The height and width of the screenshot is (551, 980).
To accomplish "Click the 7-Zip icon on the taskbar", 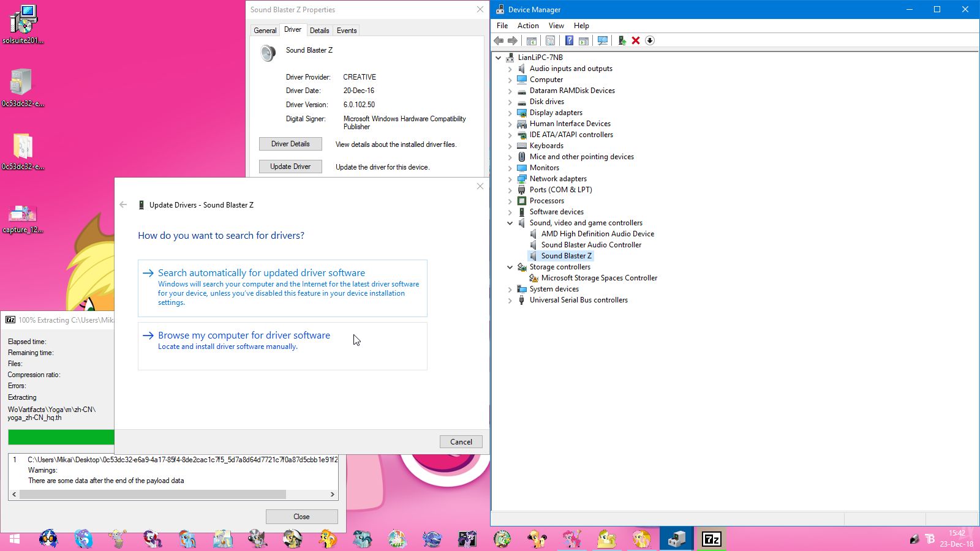I will click(x=711, y=539).
